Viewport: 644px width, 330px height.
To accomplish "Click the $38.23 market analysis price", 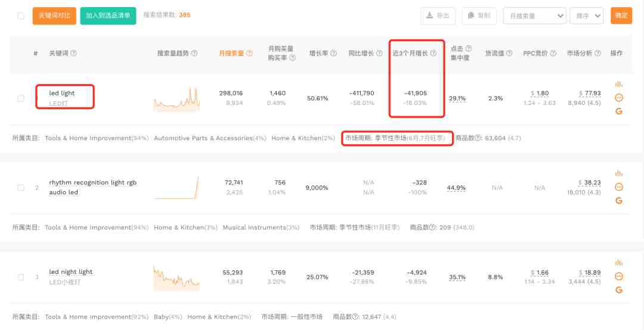I will [590, 183].
